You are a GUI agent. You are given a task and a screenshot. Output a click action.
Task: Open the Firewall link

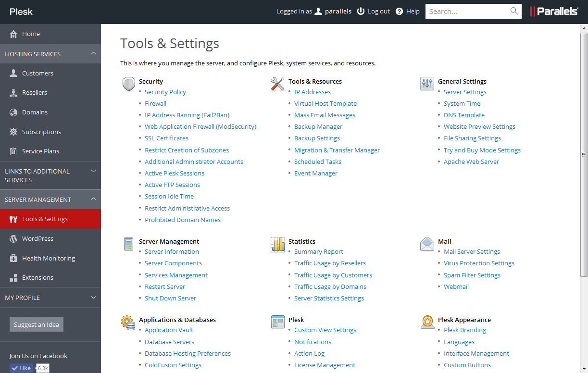click(x=155, y=103)
